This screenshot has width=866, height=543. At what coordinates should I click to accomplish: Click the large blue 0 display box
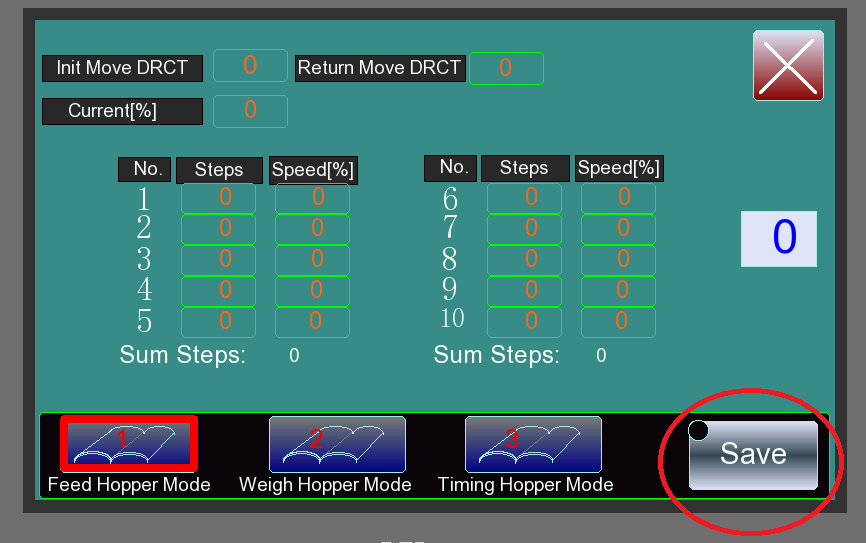[778, 239]
